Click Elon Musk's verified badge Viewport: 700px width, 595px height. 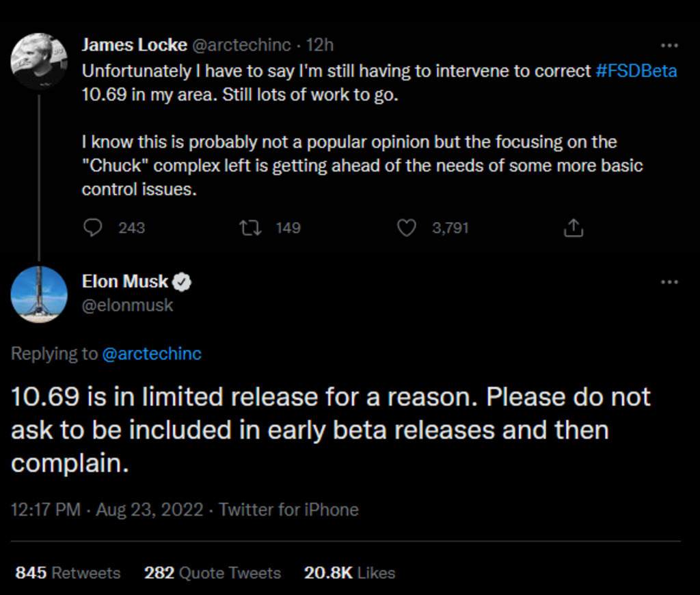182,281
